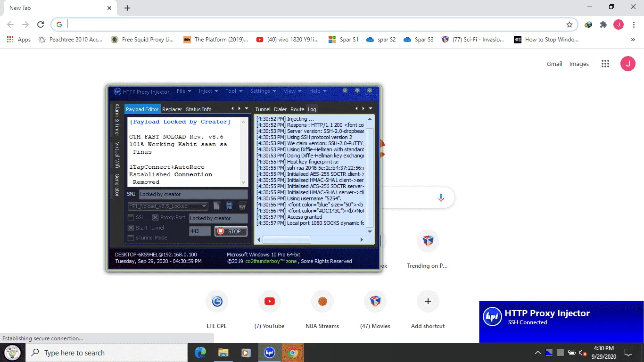Viewport: 644px width, 362px height.
Task: Open the Generator side tab
Action: coord(117,185)
